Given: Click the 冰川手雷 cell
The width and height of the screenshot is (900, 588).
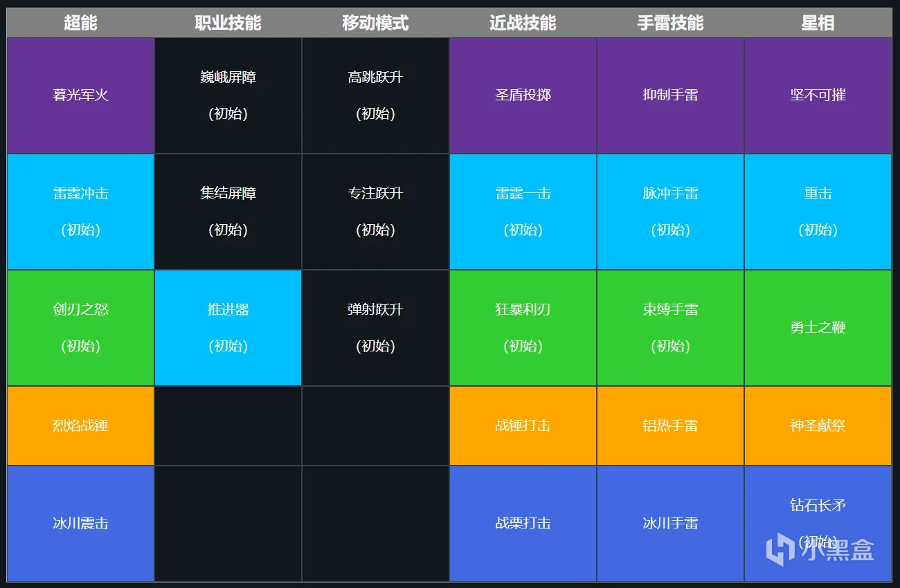Looking at the screenshot, I should [670, 524].
